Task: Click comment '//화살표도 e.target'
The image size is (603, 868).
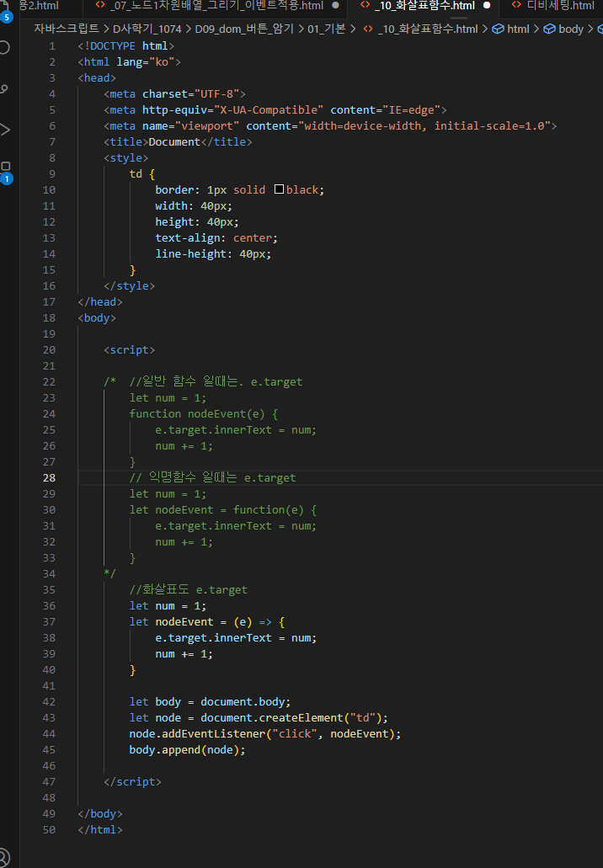Action: (189, 590)
